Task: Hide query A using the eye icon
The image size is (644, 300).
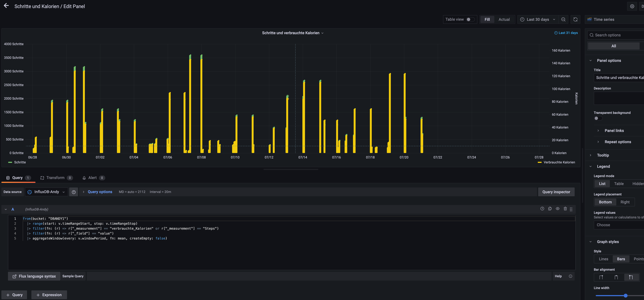Action: 558,209
